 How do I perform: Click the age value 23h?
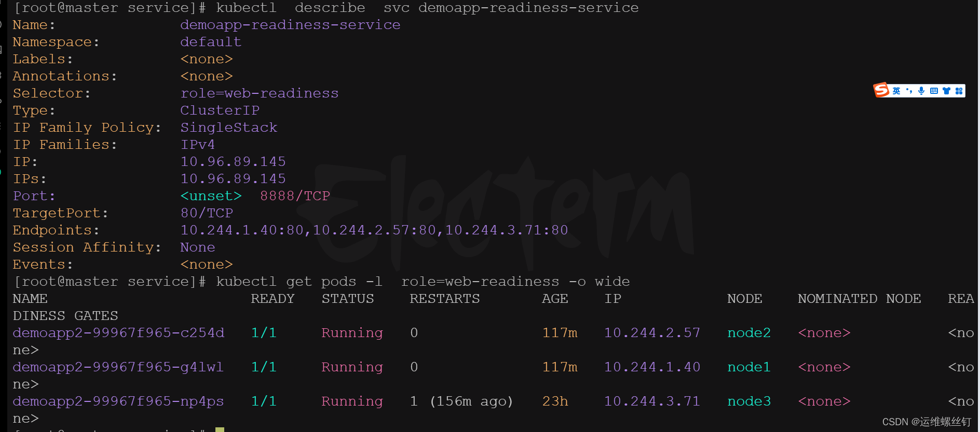[x=555, y=401]
